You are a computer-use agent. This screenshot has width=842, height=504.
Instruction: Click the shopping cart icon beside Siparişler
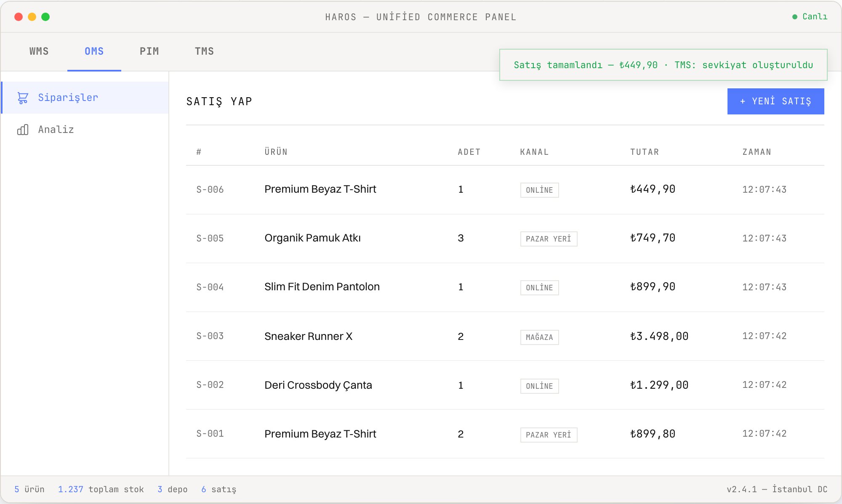tap(23, 98)
